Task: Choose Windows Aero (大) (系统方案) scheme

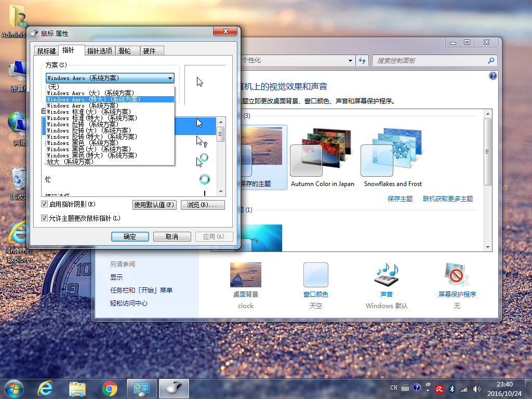Action: point(110,93)
